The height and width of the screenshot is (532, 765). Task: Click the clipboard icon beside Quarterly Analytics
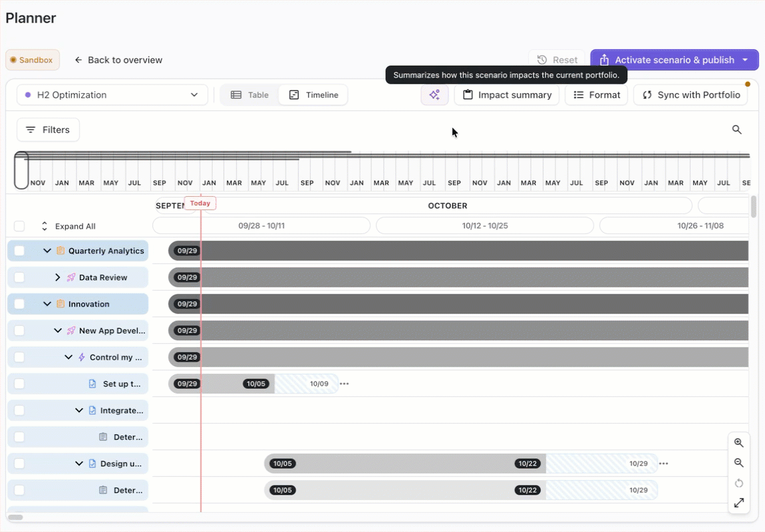[61, 251]
